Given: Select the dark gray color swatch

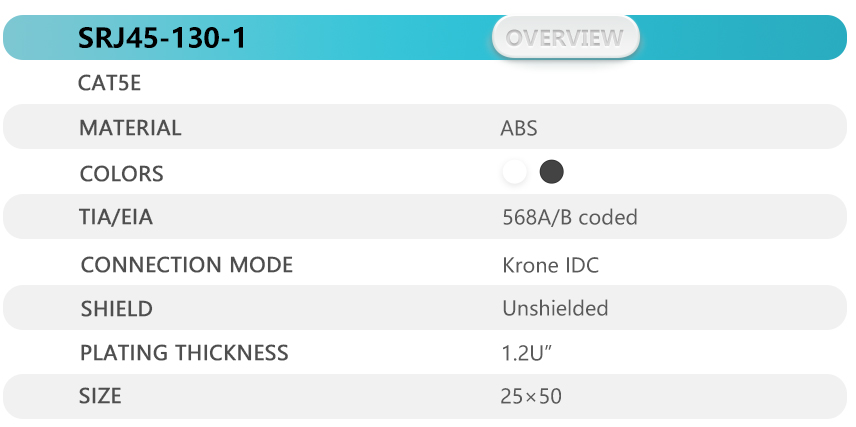Looking at the screenshot, I should (551, 172).
